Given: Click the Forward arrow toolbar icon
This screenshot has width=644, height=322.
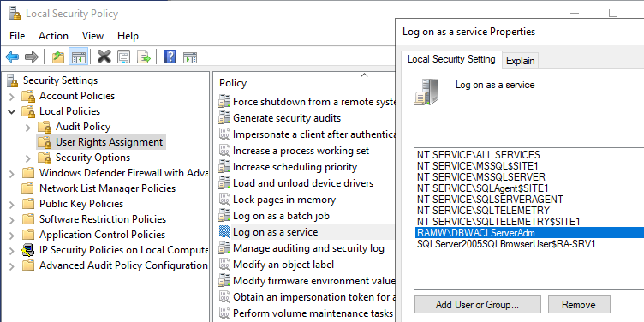Looking at the screenshot, I should click(x=32, y=57).
